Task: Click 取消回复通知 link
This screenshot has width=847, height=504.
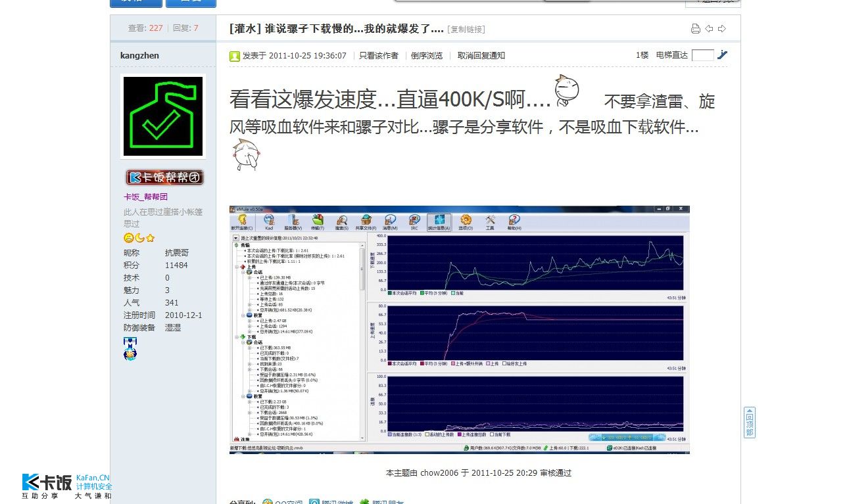Action: click(x=481, y=56)
